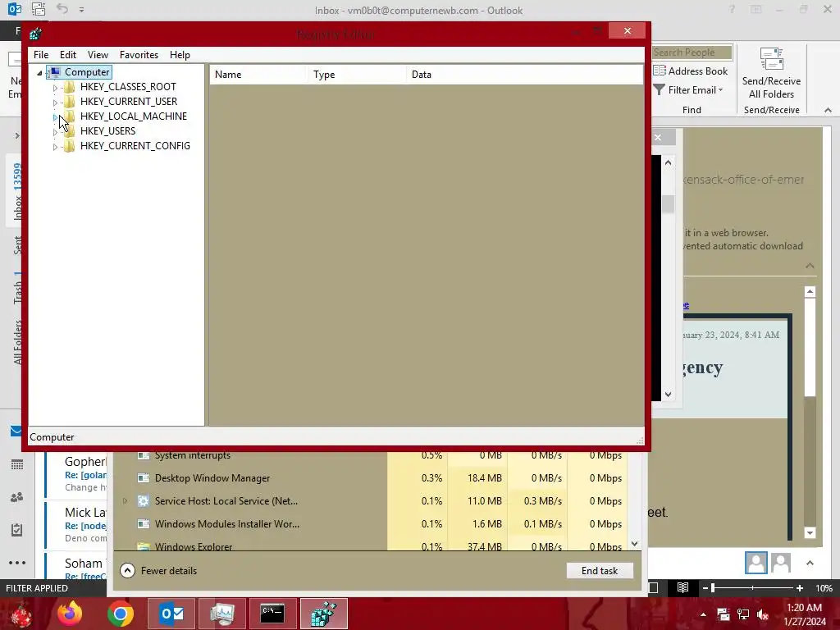The image size is (840, 630).
Task: Click the Data column header
Action: (x=524, y=75)
